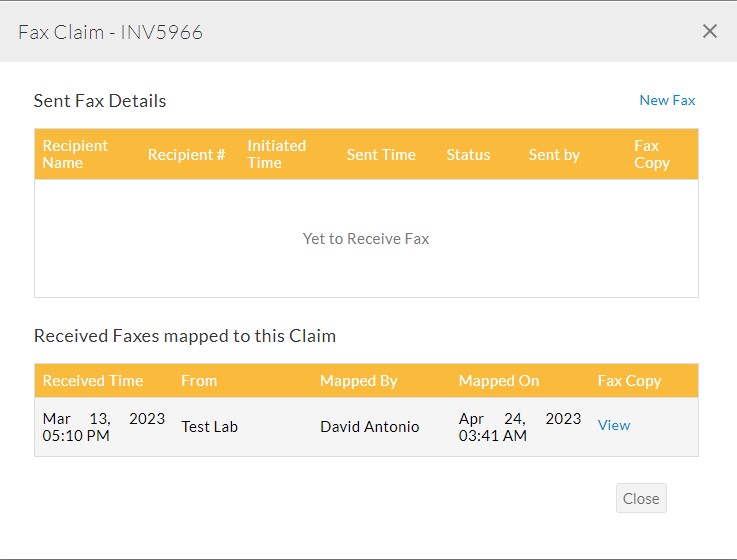
Task: Select the Apr 24, 2023 mapped on cell
Action: pos(519,427)
